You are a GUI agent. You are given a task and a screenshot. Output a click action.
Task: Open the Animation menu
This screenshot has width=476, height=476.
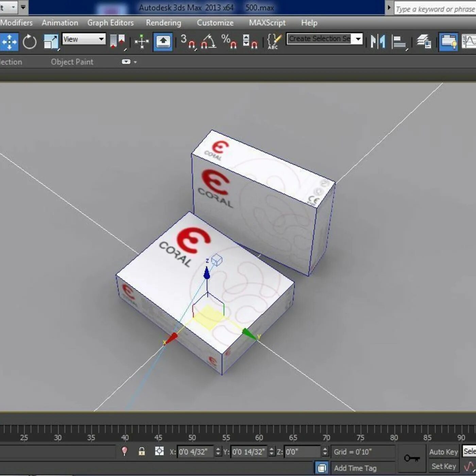pos(60,23)
